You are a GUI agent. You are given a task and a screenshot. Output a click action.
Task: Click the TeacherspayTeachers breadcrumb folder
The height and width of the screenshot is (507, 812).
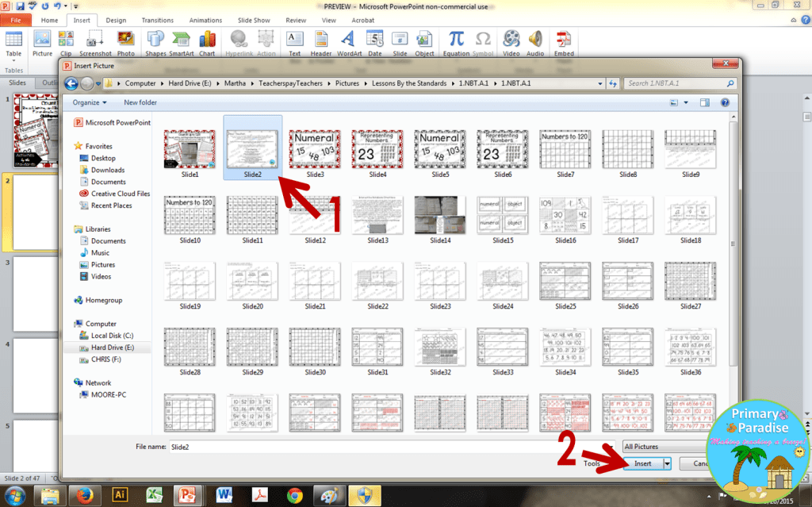click(x=290, y=83)
